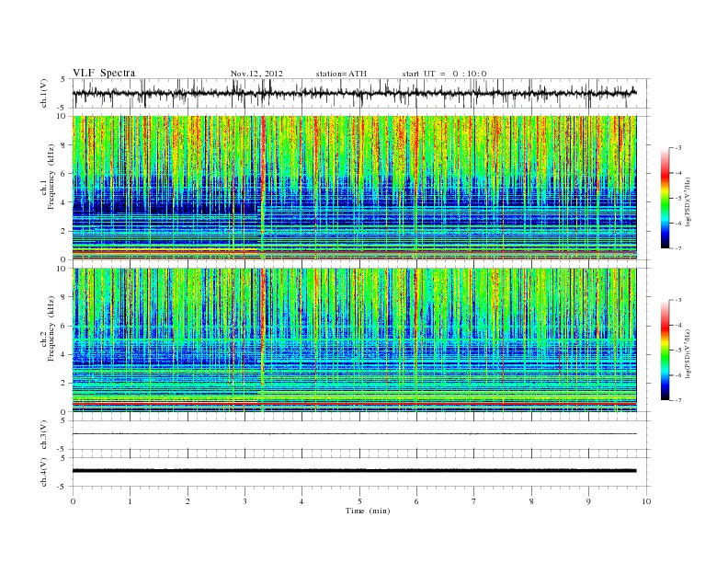Screen dimensions: 728x563
Task: Click the "station=ATH" header label
Action: 341,74
